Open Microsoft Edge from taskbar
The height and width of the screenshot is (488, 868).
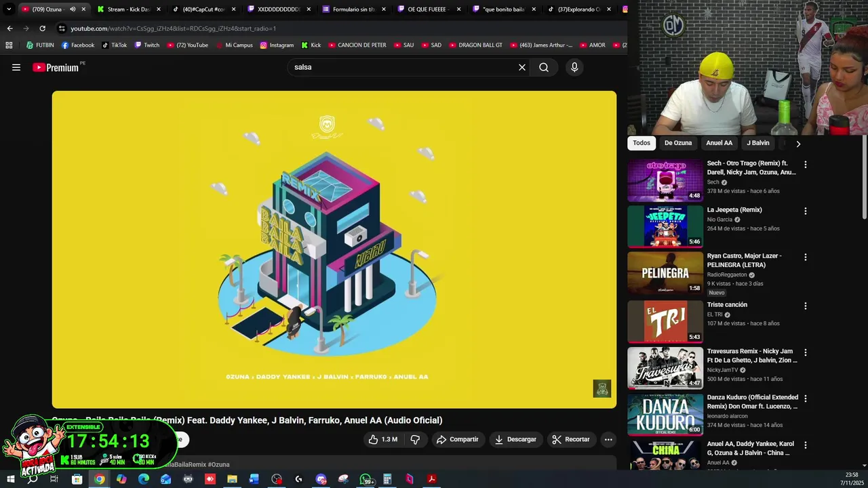point(144,479)
